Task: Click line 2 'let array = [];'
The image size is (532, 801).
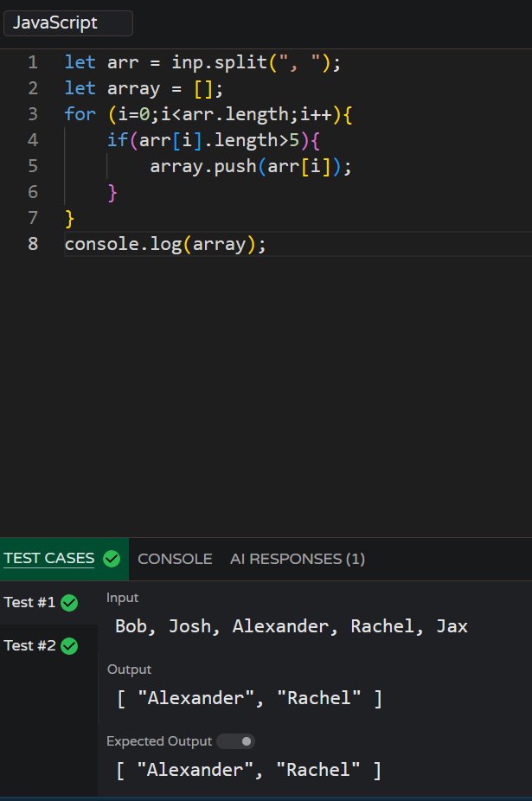Action: coord(144,88)
